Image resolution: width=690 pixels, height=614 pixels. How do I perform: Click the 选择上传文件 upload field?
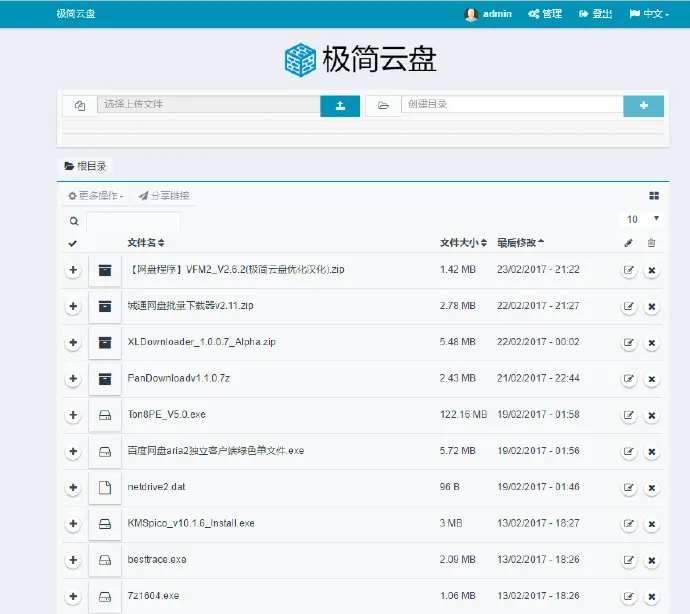[209, 104]
